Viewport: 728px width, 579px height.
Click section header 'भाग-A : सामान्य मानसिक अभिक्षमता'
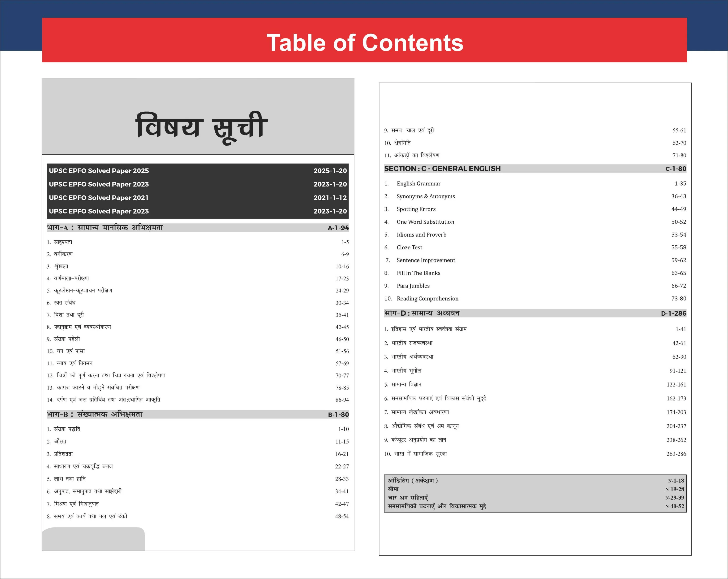105,227
